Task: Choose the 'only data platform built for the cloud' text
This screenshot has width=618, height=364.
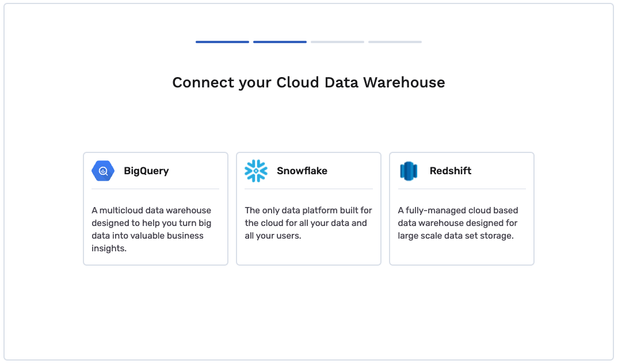Action: (308, 223)
